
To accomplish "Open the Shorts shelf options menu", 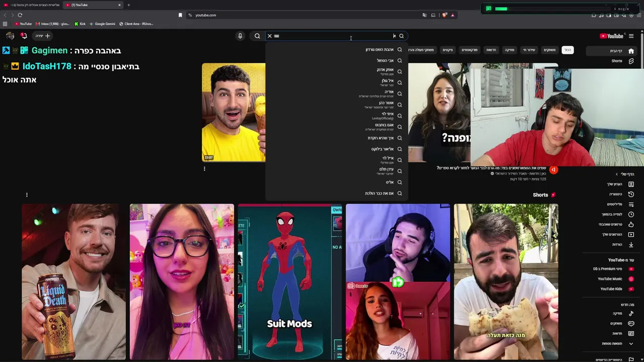I will (27, 195).
